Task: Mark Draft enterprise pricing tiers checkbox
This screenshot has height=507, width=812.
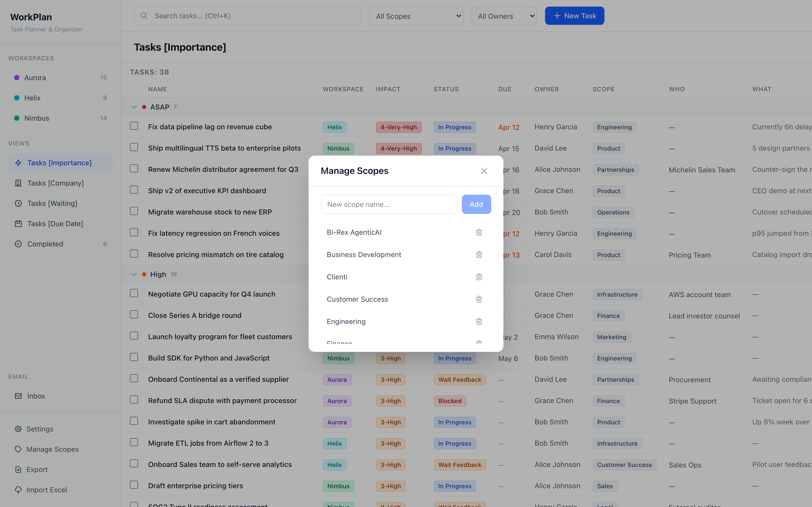Action: [134, 485]
